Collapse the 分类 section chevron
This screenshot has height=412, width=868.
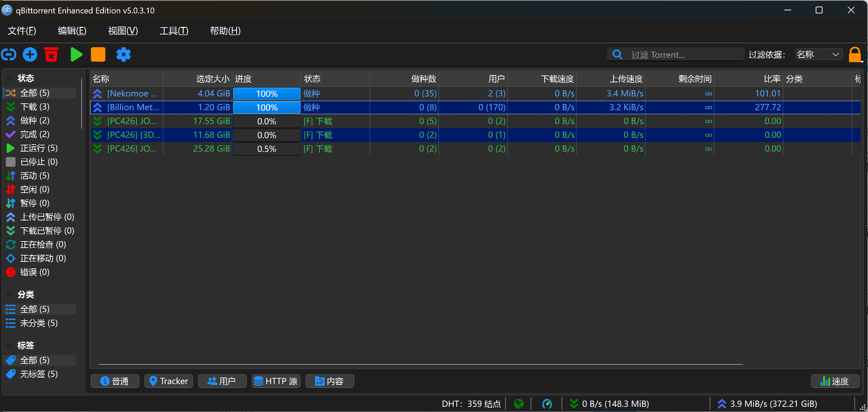(9, 295)
